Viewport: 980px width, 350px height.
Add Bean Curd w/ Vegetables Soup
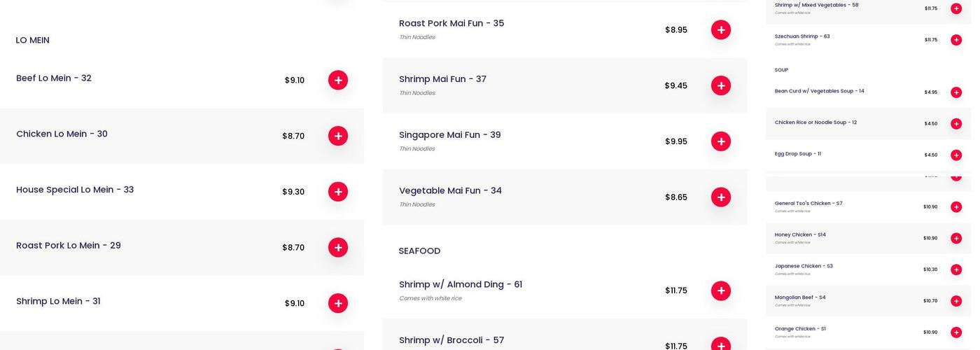[956, 92]
